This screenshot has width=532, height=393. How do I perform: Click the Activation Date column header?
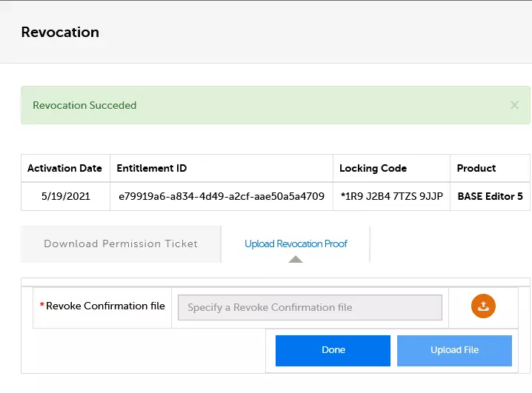64,168
